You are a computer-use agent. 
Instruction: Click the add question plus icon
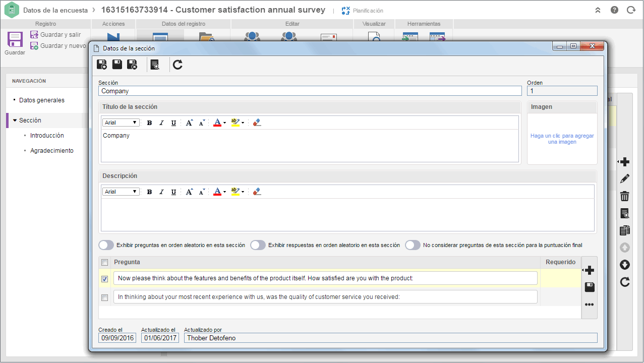589,271
